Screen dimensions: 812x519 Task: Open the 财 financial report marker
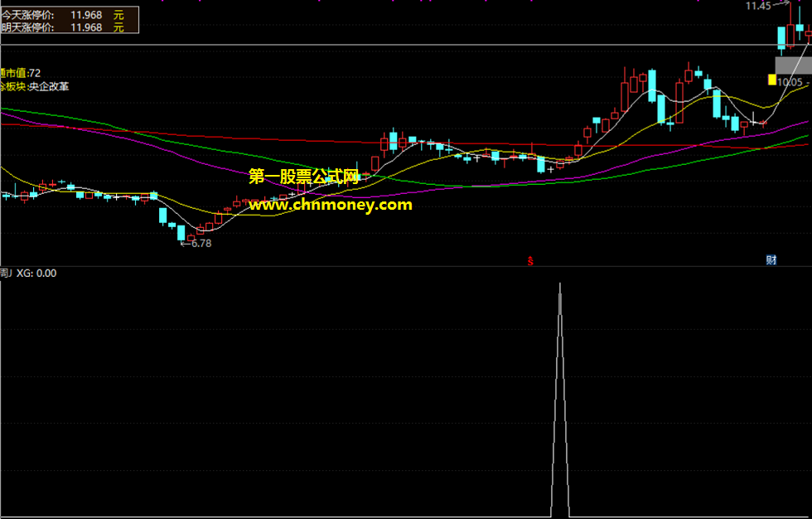[x=771, y=260]
